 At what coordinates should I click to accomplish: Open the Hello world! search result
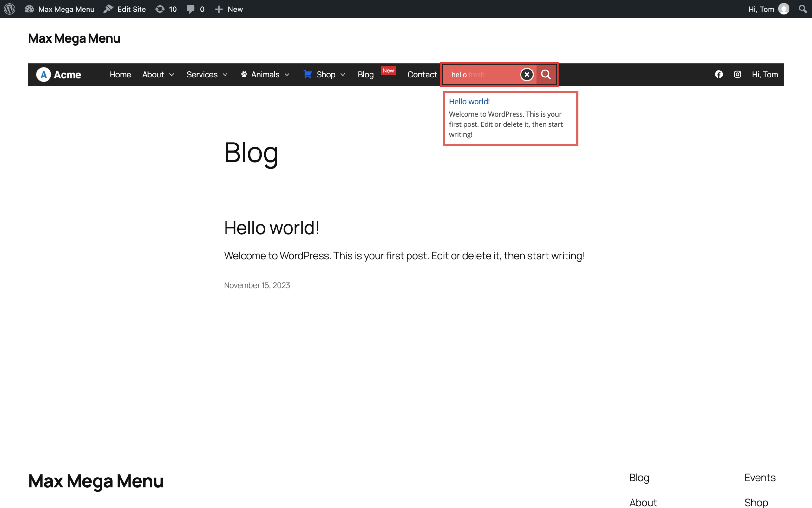point(469,102)
